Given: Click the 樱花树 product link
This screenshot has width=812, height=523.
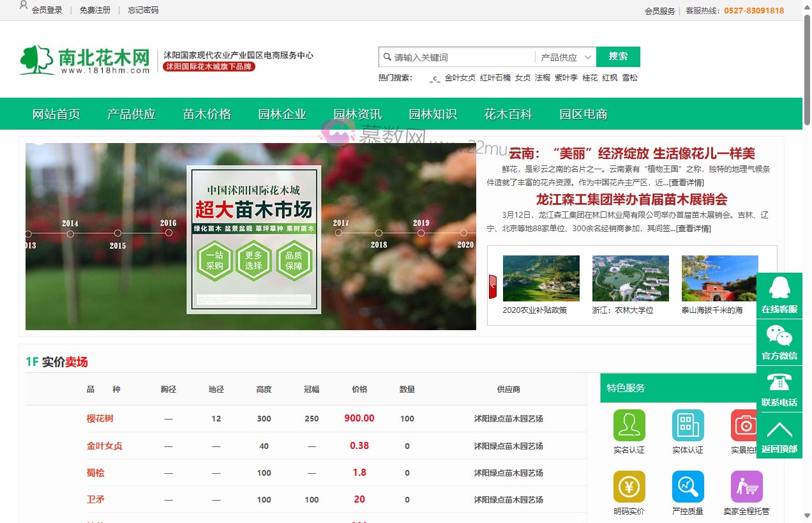Looking at the screenshot, I should tap(100, 419).
